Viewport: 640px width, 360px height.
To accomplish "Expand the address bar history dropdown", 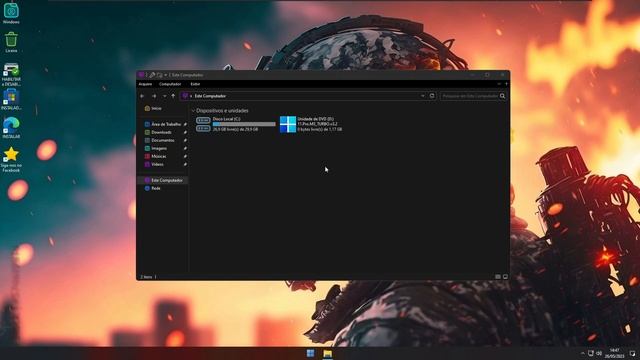I will [x=423, y=96].
